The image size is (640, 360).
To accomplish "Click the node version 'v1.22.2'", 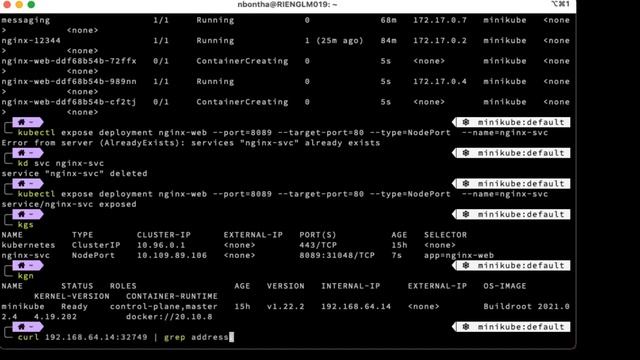I will click(285, 306).
